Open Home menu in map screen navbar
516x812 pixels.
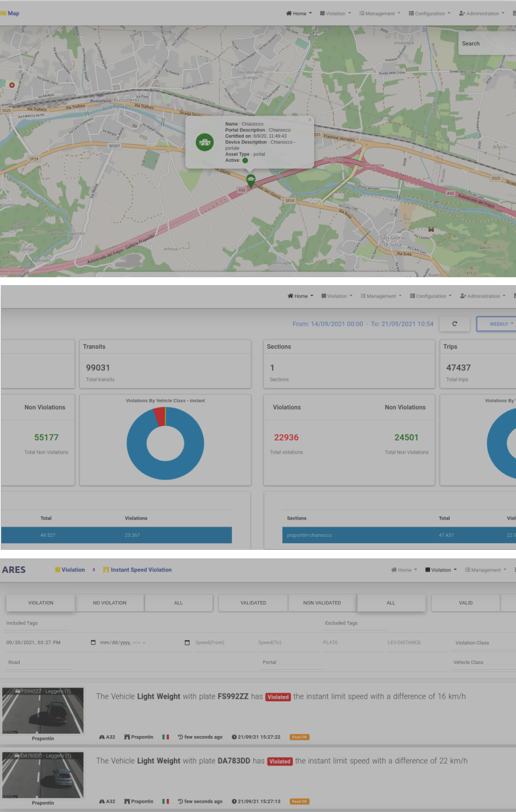pos(300,13)
